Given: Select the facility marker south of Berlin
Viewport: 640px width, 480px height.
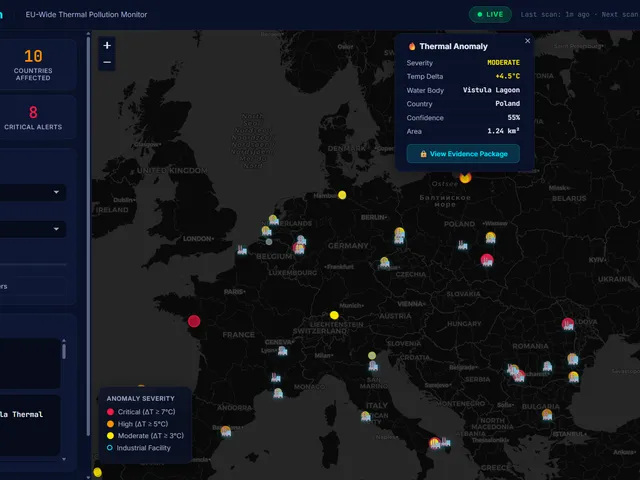Looking at the screenshot, I should pyautogui.click(x=399, y=236).
